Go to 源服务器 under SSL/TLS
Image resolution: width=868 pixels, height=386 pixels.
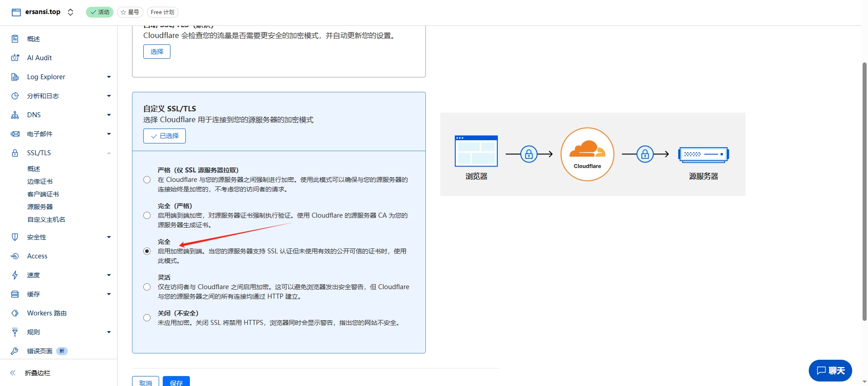pos(40,207)
